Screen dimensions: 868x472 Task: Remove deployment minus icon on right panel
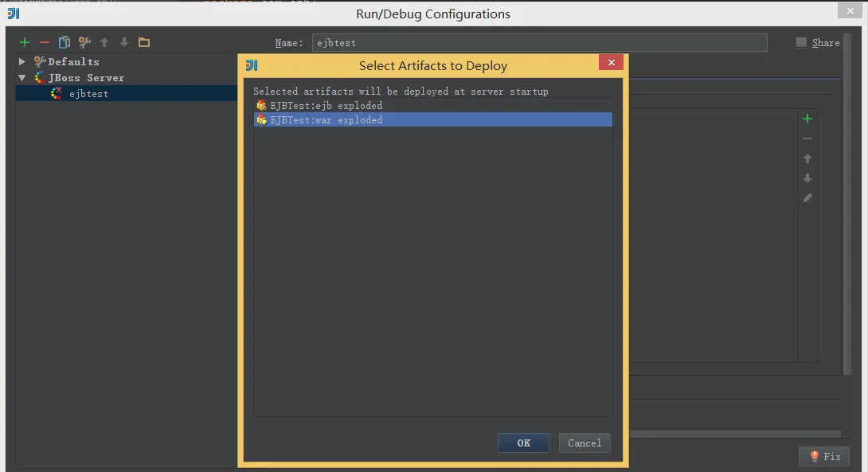(807, 138)
